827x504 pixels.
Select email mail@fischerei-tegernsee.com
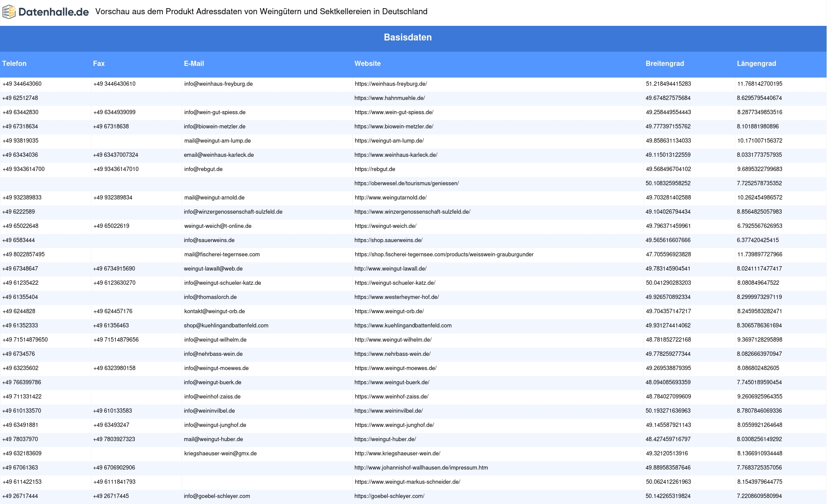pos(222,255)
